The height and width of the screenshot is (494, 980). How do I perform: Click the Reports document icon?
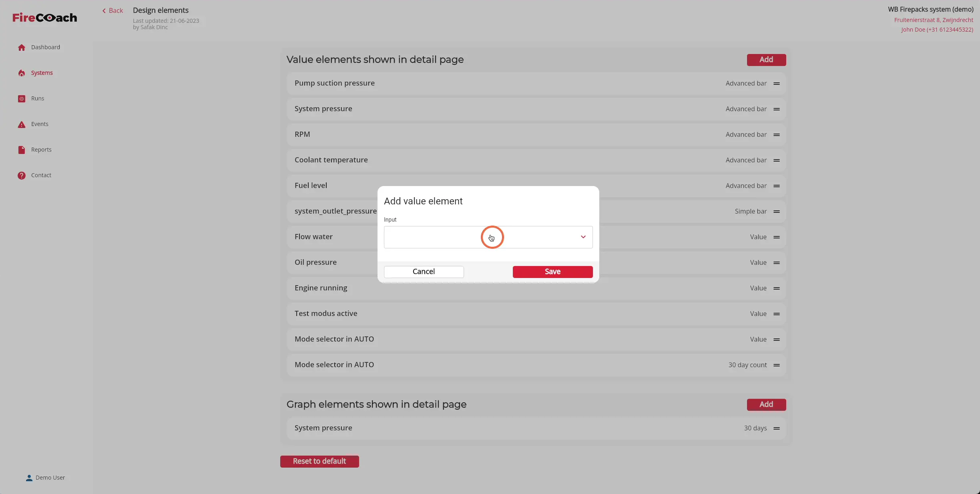(x=22, y=150)
